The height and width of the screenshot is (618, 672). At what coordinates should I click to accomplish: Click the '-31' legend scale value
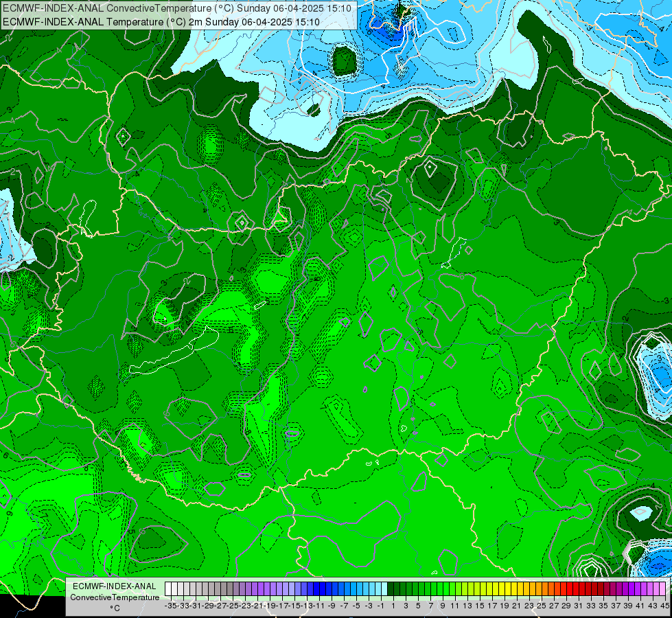click(196, 606)
